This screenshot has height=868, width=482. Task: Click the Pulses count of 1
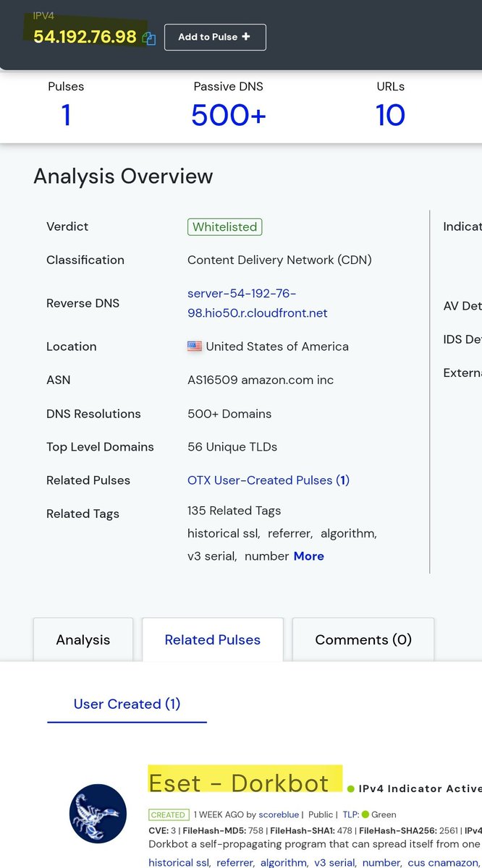(x=66, y=115)
